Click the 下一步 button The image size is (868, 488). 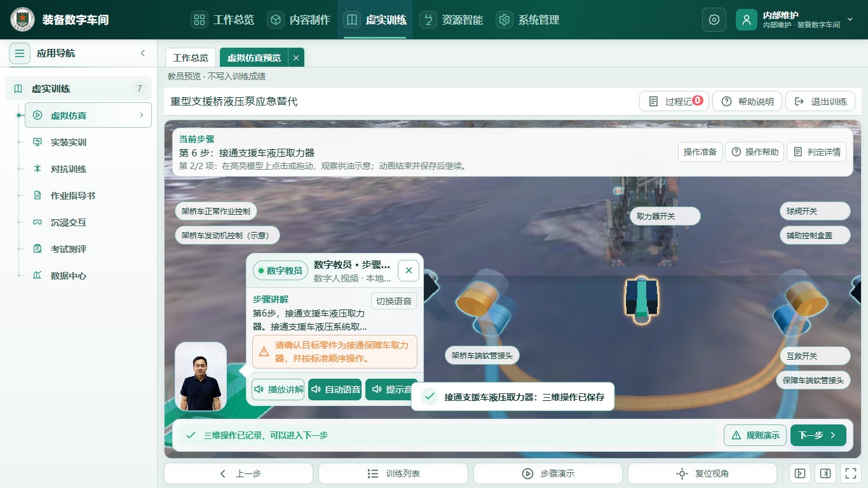tap(818, 435)
